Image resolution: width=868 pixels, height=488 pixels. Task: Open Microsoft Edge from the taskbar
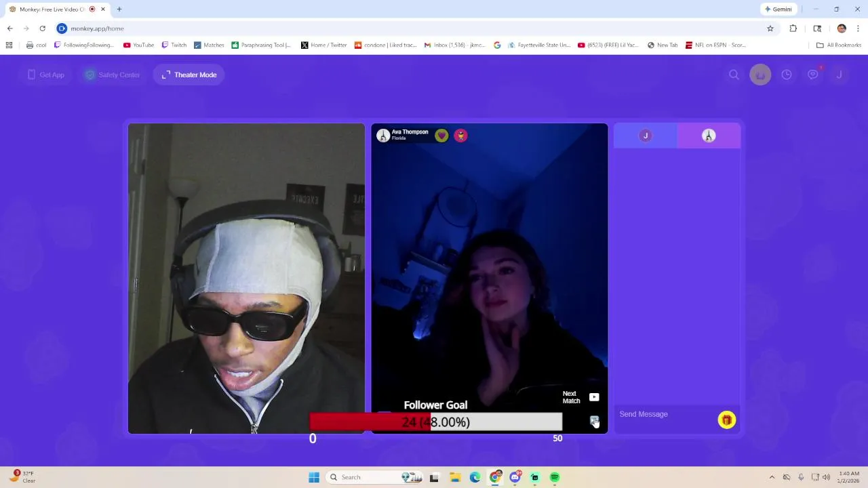tap(475, 477)
